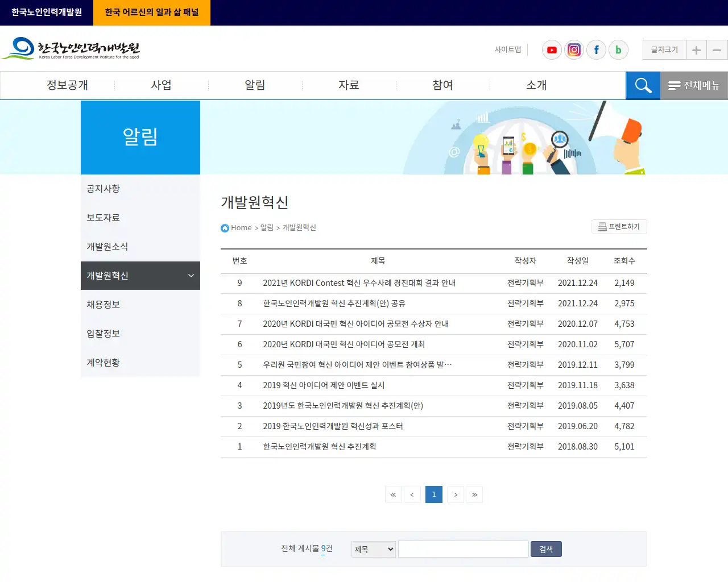
Task: Open the YouTube channel icon
Action: click(x=552, y=50)
